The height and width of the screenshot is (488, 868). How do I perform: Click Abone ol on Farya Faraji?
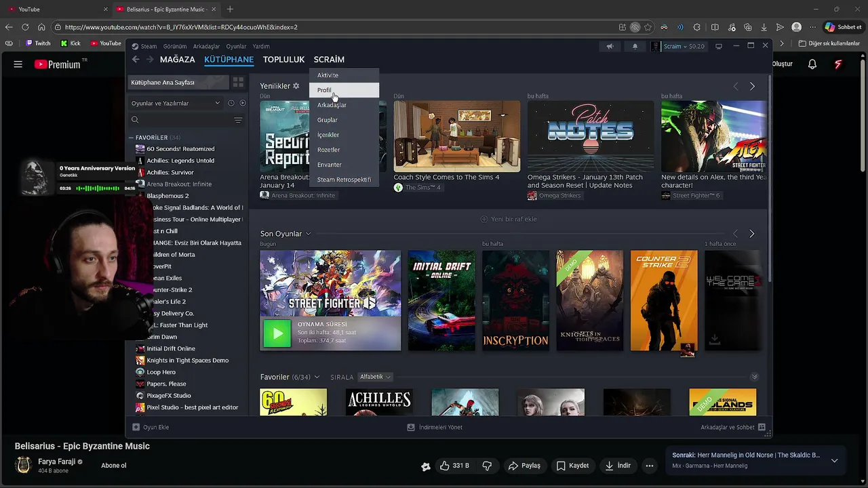(114, 466)
